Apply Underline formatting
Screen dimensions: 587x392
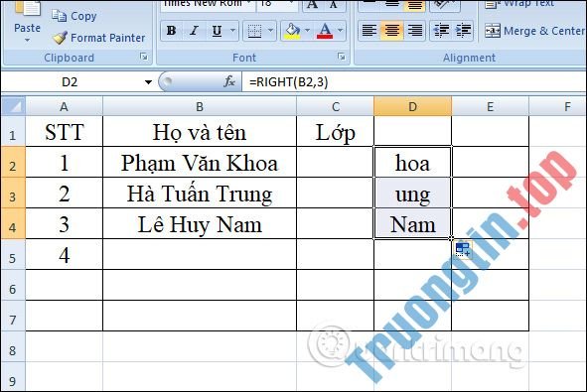(217, 31)
